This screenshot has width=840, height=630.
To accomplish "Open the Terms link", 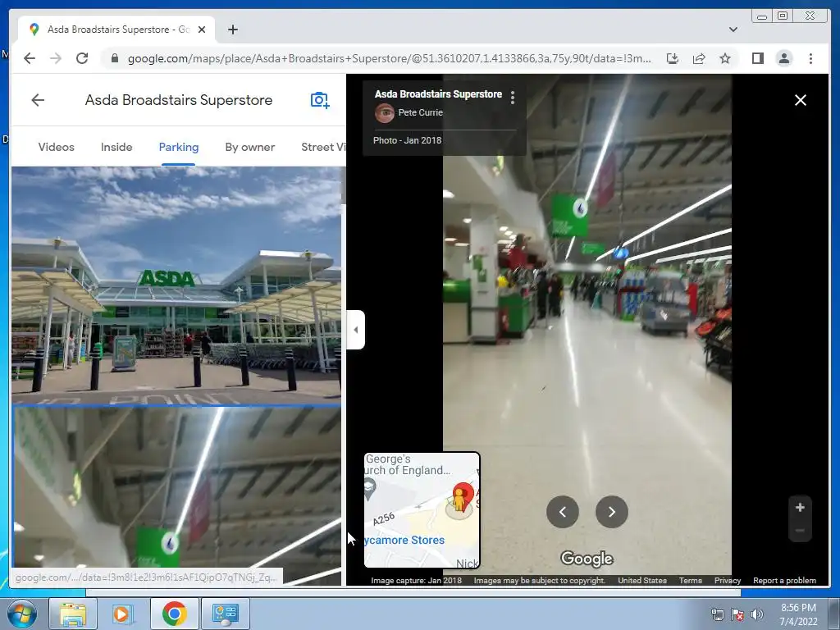I will pyautogui.click(x=690, y=580).
